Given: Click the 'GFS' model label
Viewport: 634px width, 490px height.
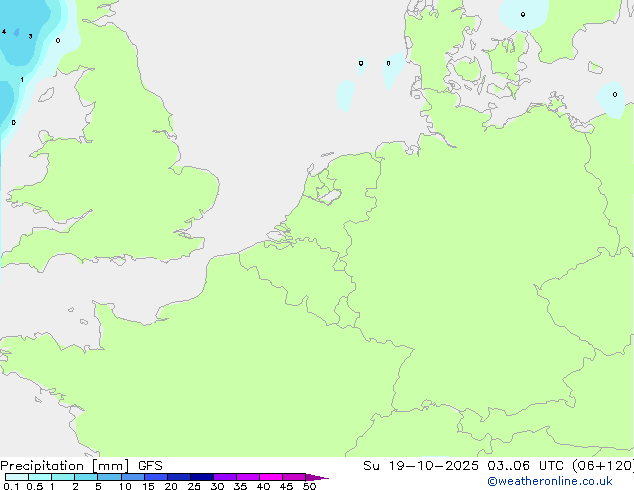Looking at the screenshot, I should [x=150, y=466].
